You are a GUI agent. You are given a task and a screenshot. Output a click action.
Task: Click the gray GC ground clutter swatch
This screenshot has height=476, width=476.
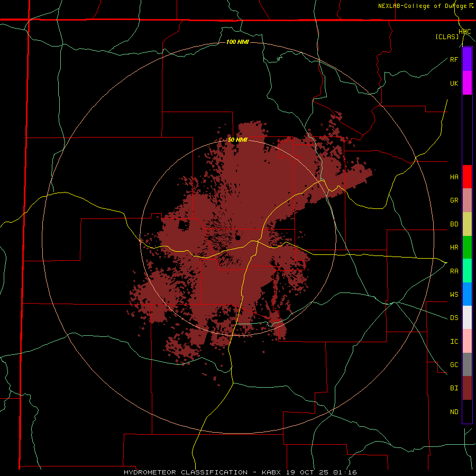pyautogui.click(x=467, y=364)
